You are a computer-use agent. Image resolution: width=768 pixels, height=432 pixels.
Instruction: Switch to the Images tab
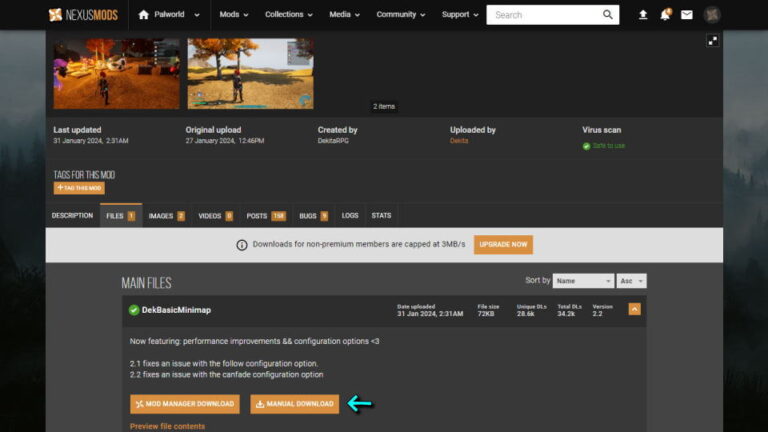167,216
